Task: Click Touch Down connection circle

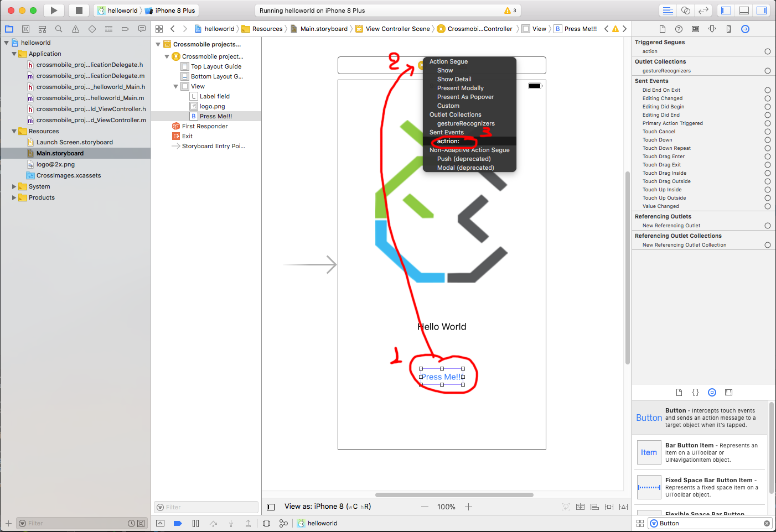Action: point(767,140)
